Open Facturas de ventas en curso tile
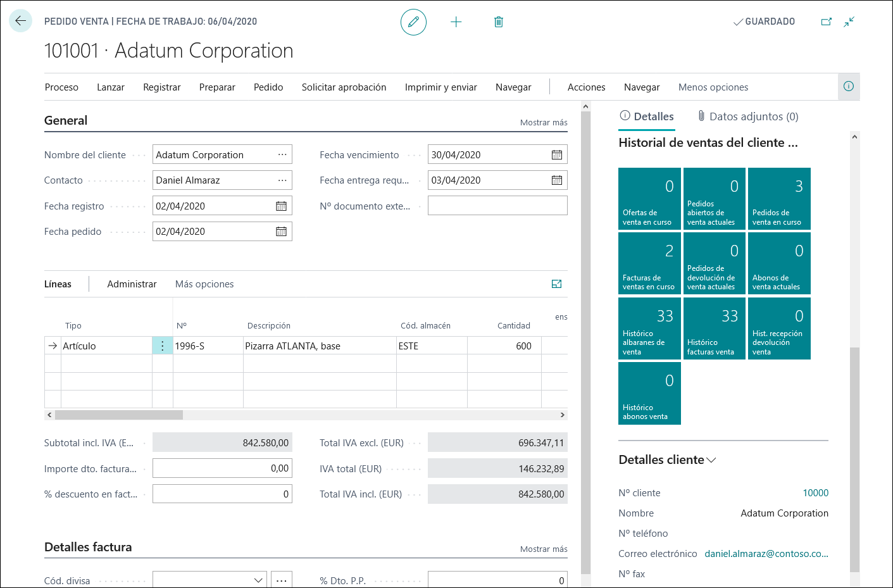The height and width of the screenshot is (588, 893). click(x=649, y=263)
